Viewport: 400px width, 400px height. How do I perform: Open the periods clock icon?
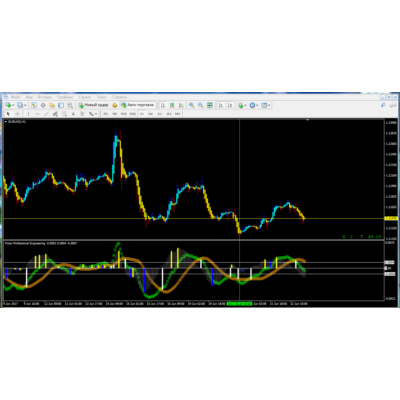[x=252, y=105]
